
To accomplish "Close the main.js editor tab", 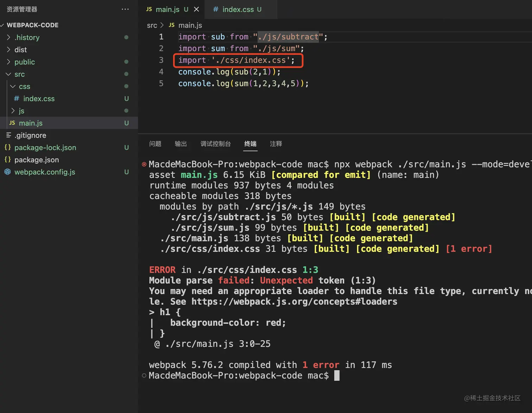I will click(x=196, y=9).
